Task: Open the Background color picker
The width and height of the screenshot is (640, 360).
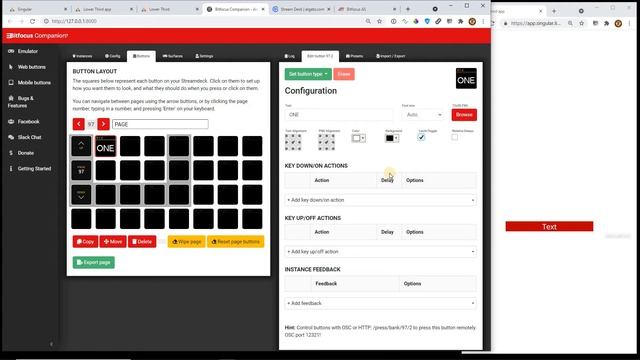Action: coord(392,138)
